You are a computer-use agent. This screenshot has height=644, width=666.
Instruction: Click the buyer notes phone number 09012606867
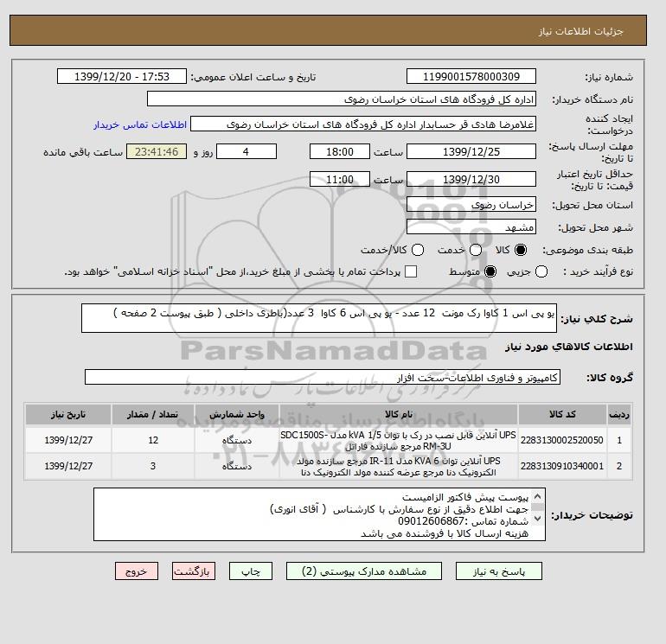(x=431, y=521)
